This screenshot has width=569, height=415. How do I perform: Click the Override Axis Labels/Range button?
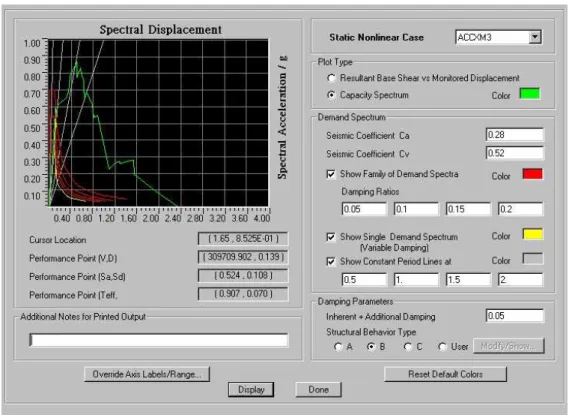tap(147, 374)
